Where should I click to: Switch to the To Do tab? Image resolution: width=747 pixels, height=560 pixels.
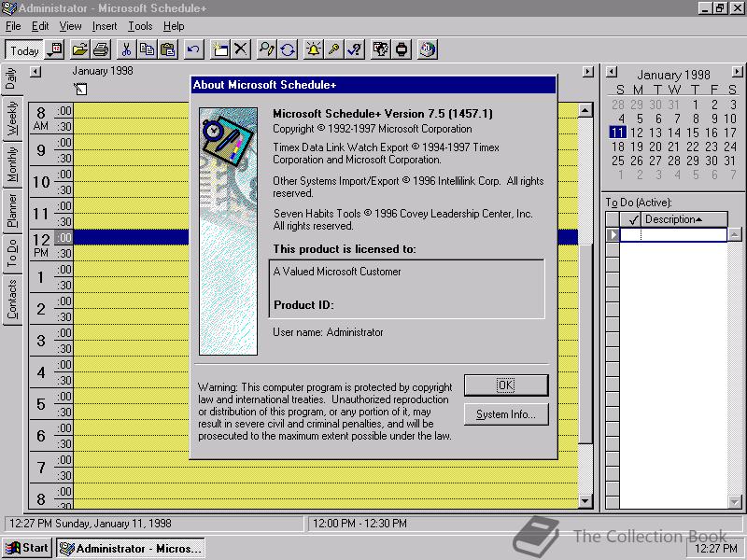(x=11, y=253)
